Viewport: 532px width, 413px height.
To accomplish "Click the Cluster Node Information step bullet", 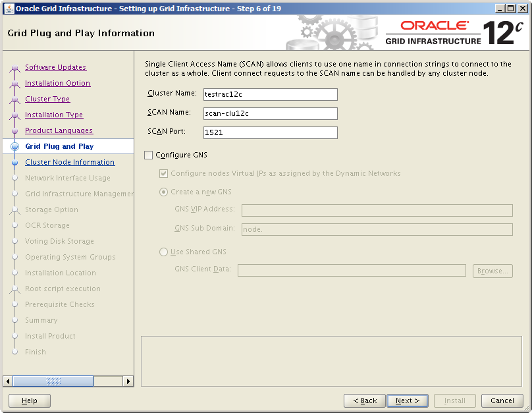I will pos(14,162).
